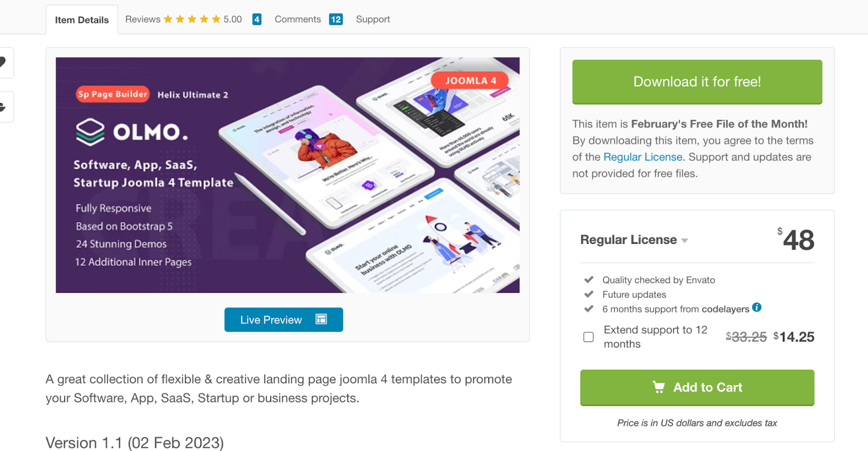
Task: Click the reviews count badge showing 4
Action: [257, 20]
